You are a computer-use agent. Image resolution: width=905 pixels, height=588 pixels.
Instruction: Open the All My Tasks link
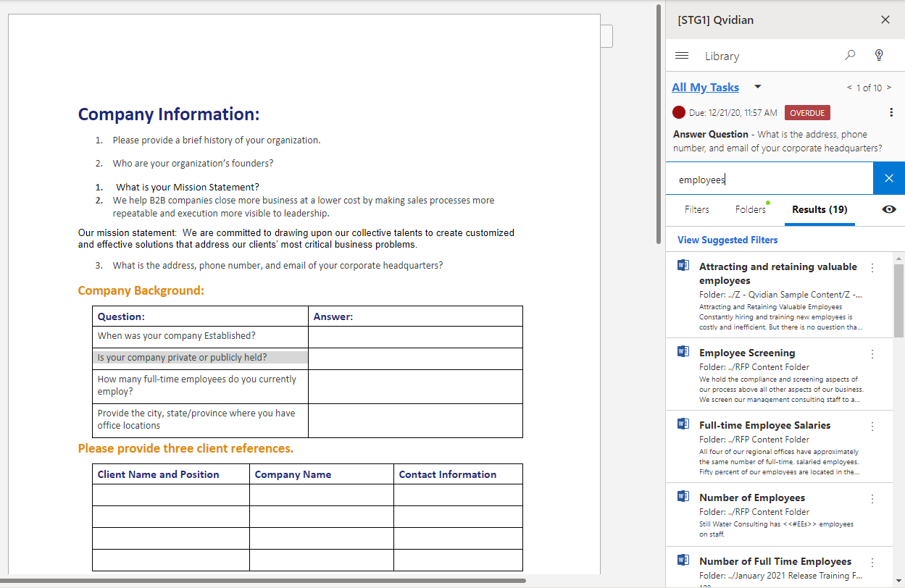point(705,87)
